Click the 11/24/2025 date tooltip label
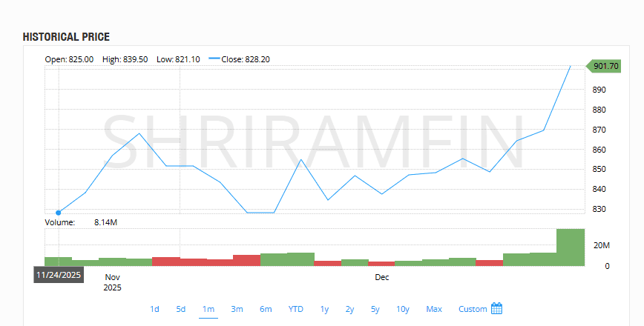The image size is (644, 326). 59,274
